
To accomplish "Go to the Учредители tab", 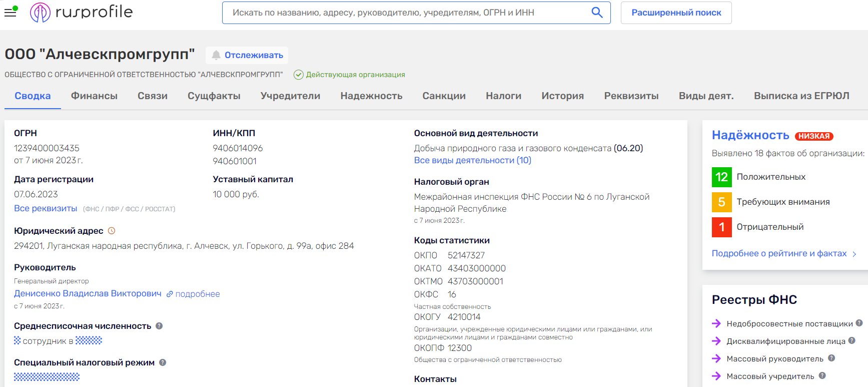I will 290,96.
